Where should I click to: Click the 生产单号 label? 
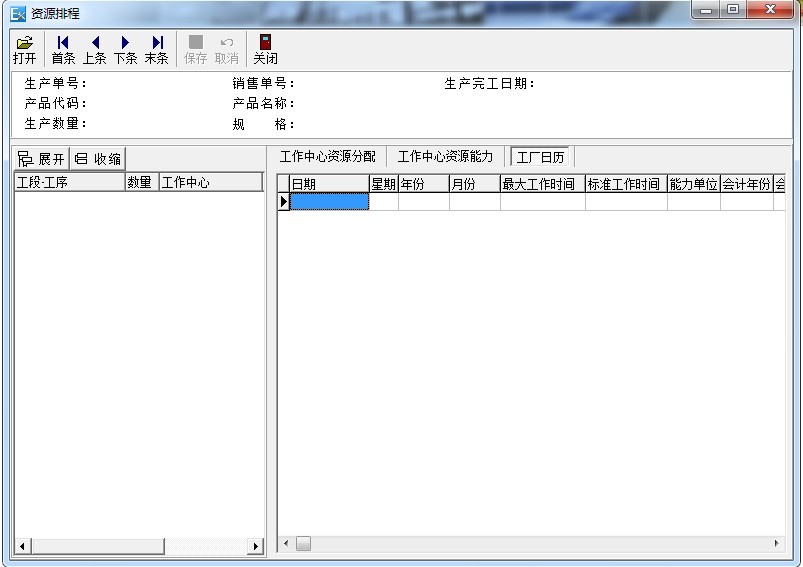[x=55, y=83]
